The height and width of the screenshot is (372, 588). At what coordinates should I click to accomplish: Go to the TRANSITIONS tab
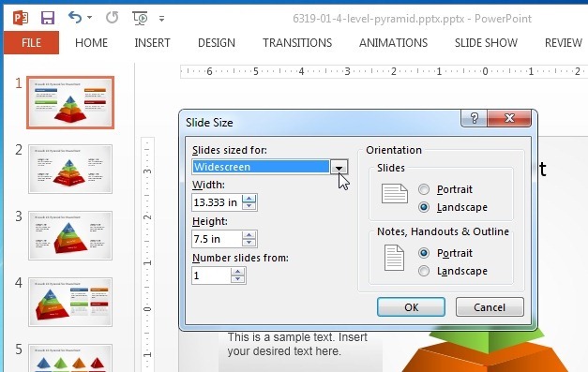[x=297, y=43]
